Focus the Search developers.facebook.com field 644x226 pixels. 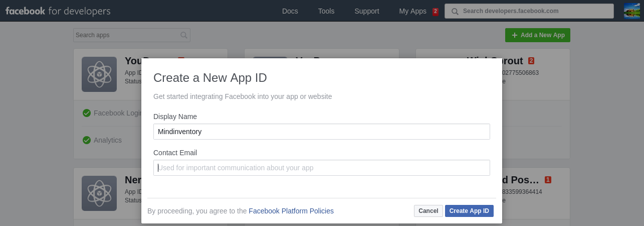[x=529, y=11]
